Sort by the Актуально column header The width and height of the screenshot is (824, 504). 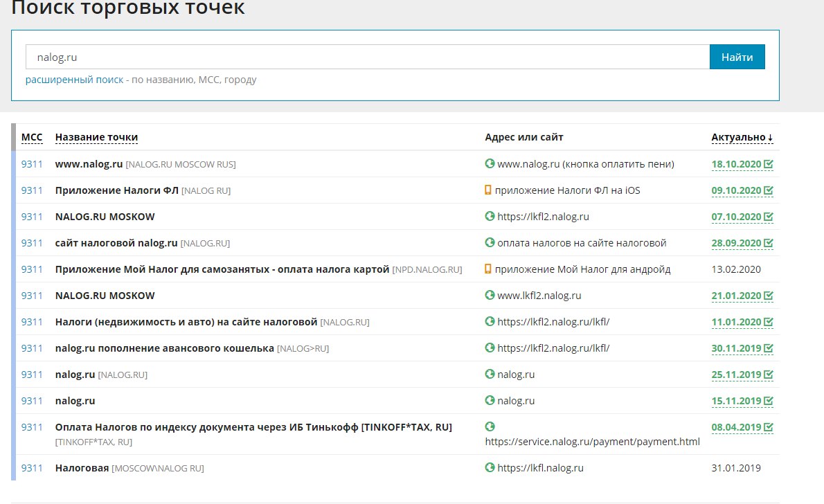pyautogui.click(x=742, y=137)
